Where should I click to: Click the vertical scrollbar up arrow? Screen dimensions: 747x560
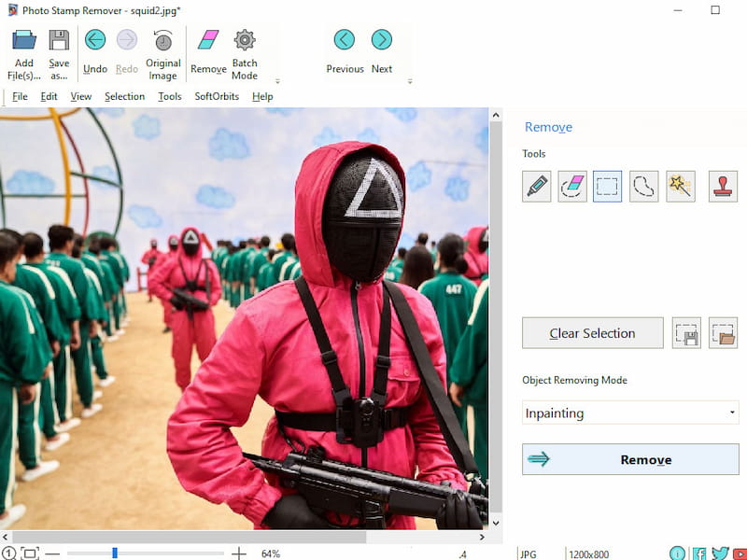click(496, 115)
